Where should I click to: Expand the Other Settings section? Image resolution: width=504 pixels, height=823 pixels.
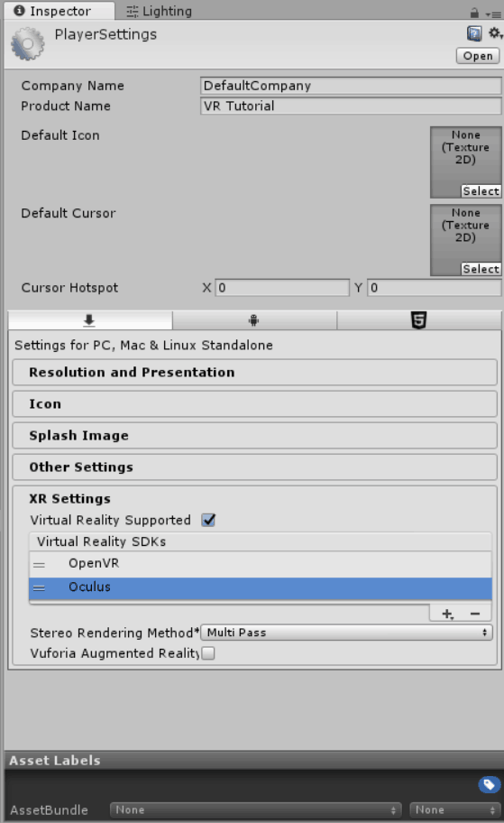255,467
